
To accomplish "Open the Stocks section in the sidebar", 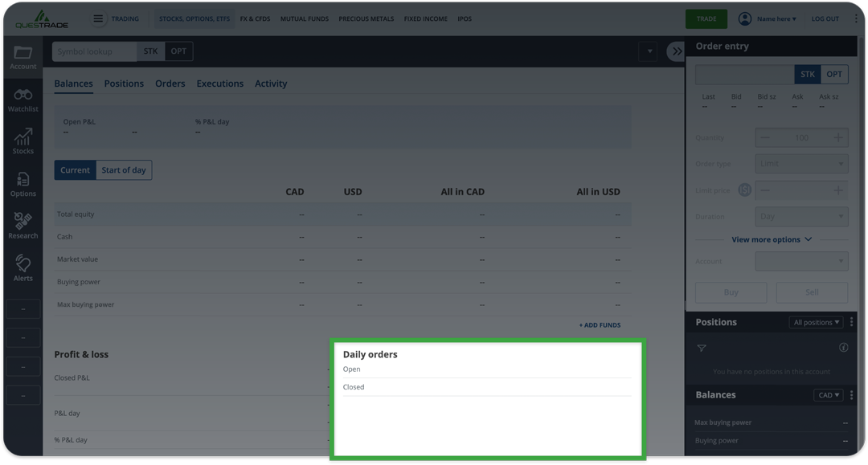I will tap(23, 141).
